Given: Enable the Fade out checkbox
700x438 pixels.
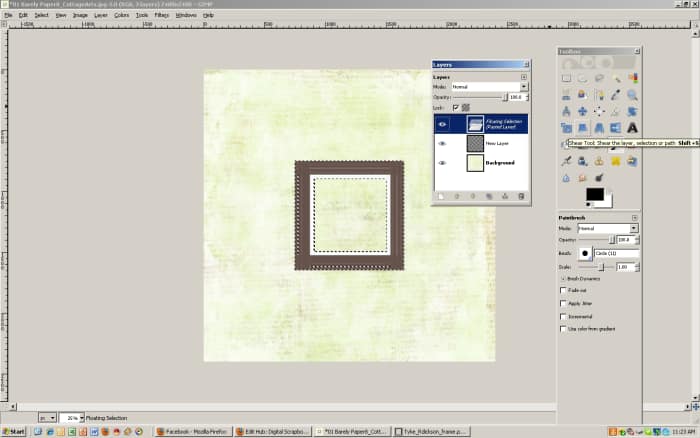Looking at the screenshot, I should [563, 290].
